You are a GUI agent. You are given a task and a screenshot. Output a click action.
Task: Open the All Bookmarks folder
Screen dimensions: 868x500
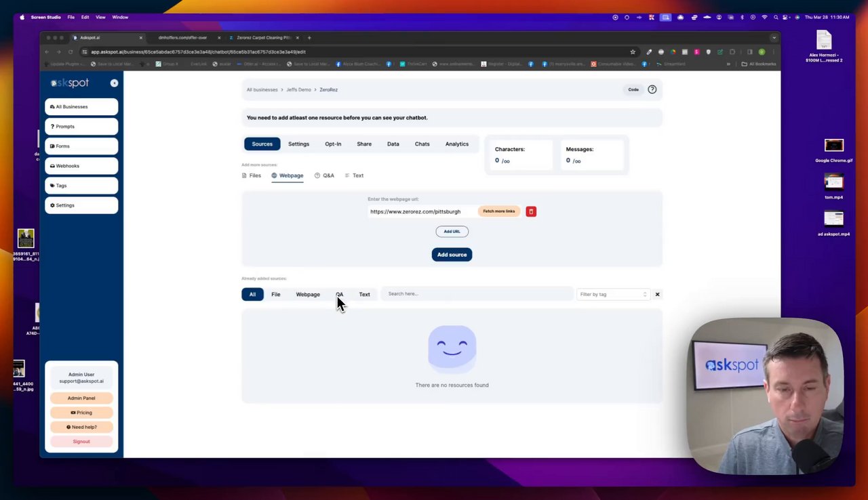tap(759, 64)
